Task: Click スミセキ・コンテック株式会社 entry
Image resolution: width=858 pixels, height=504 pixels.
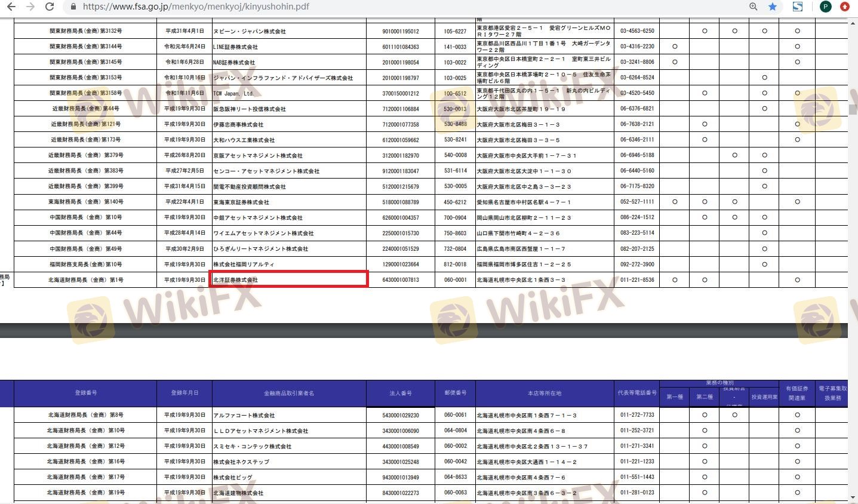Action: tap(253, 446)
